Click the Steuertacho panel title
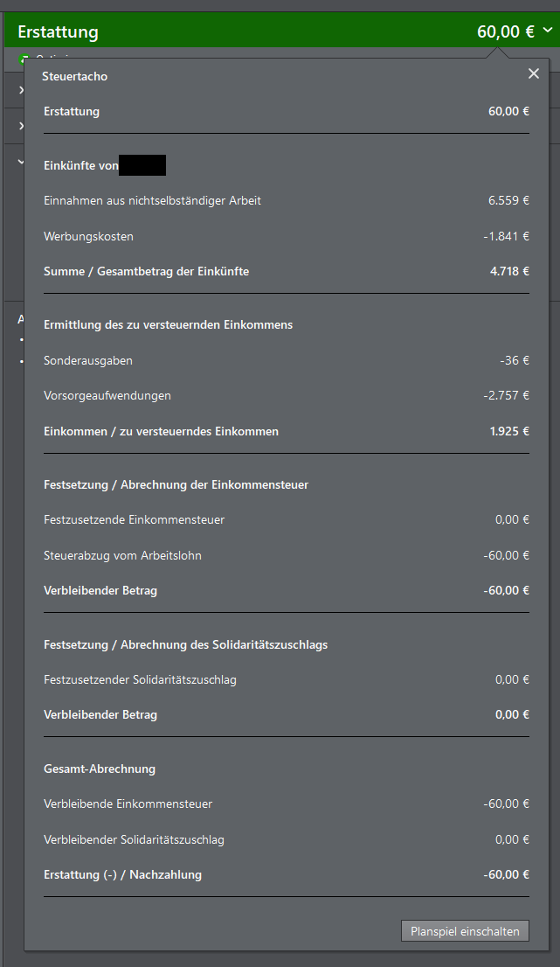Viewport: 560px width, 967px height. coord(74,76)
